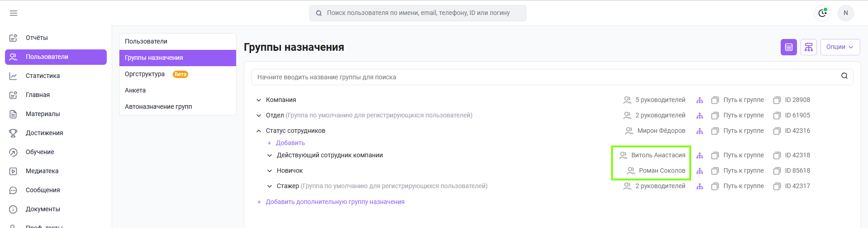868x228 pixels.
Task: Open Сообщения in sidebar
Action: pos(56,190)
